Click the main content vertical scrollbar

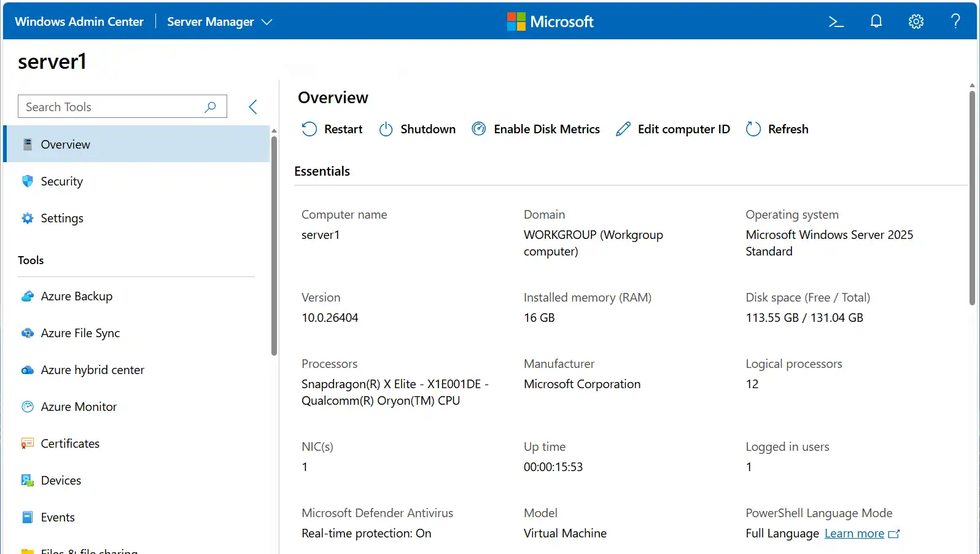point(972,197)
